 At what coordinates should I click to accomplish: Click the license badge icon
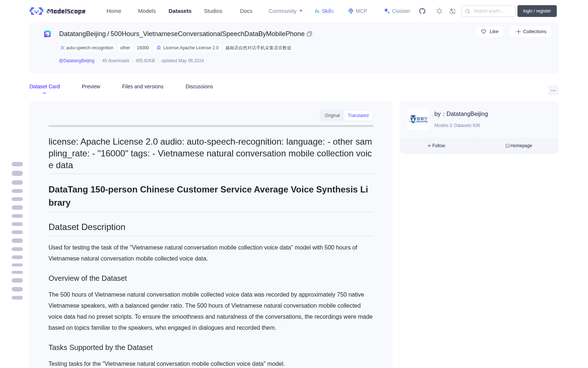159,48
